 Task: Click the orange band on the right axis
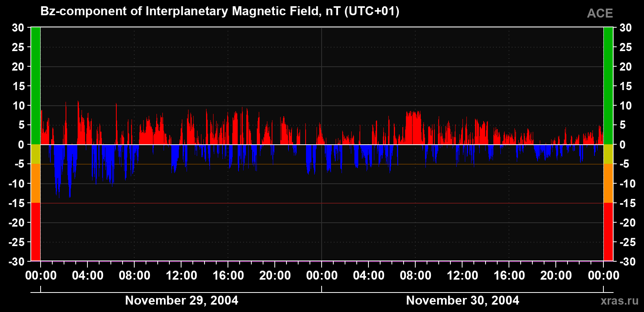(608, 183)
